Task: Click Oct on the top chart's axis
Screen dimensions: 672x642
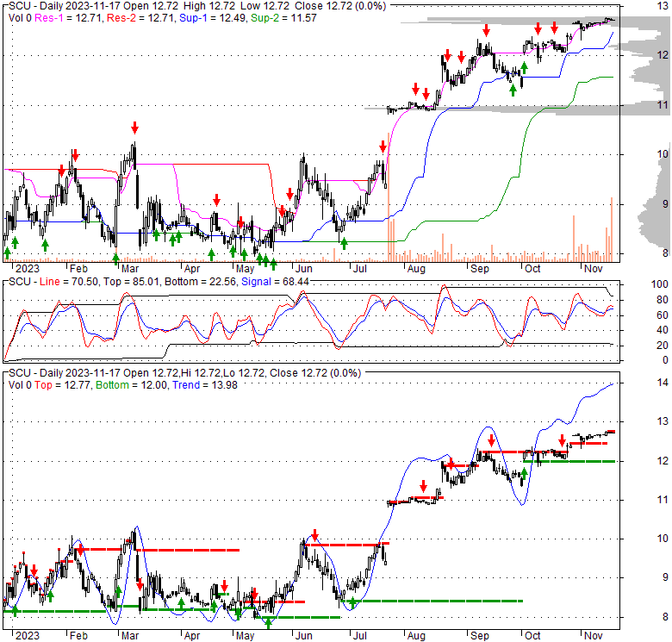Action: coord(532,269)
